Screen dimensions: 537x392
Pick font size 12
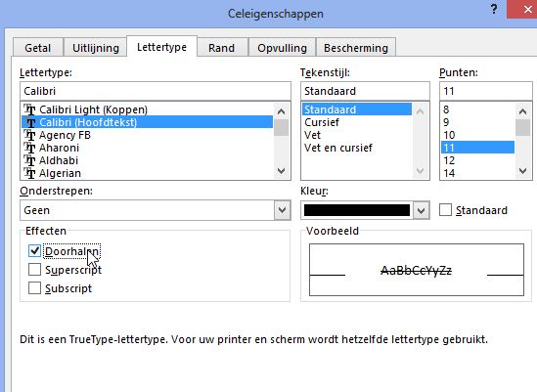coord(477,160)
